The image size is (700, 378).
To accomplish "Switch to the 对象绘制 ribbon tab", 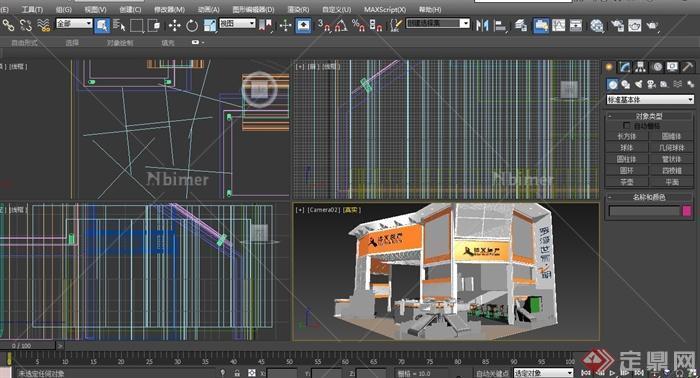I will coord(120,43).
